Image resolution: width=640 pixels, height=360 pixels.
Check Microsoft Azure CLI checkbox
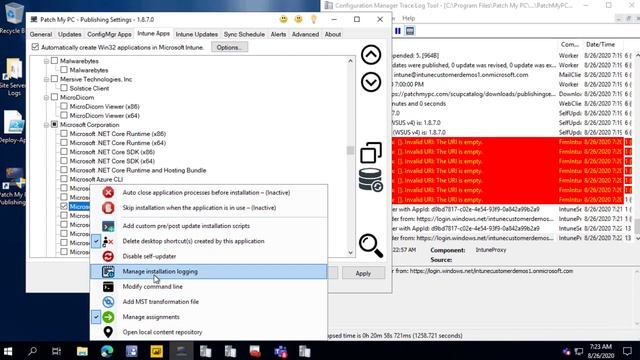[64, 179]
